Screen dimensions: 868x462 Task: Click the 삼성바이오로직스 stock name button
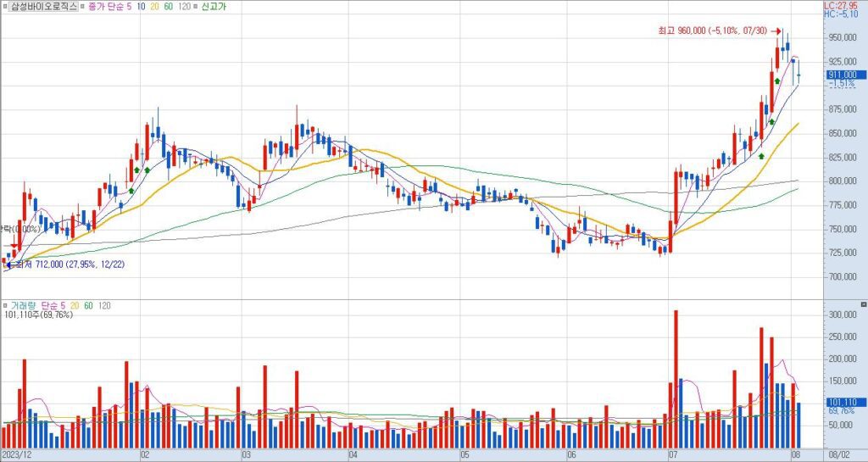(x=44, y=7)
